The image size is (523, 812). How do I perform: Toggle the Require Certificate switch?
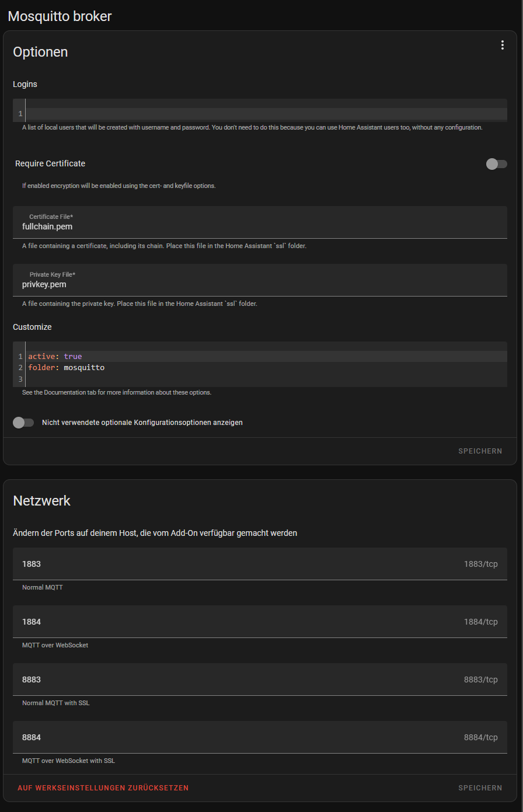496,164
